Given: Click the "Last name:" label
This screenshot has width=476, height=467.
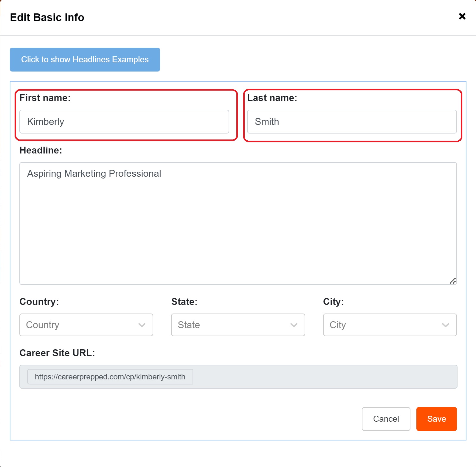Looking at the screenshot, I should point(272,98).
